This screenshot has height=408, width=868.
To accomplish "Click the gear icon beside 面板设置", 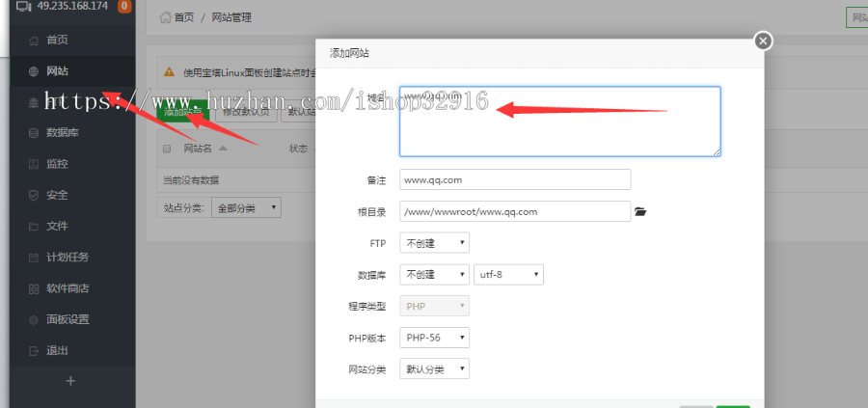I will tap(34, 319).
